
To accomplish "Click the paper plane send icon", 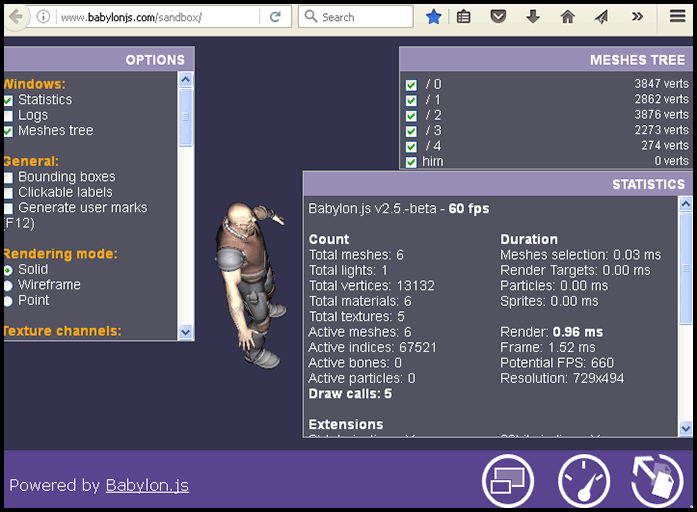I will coord(601,17).
